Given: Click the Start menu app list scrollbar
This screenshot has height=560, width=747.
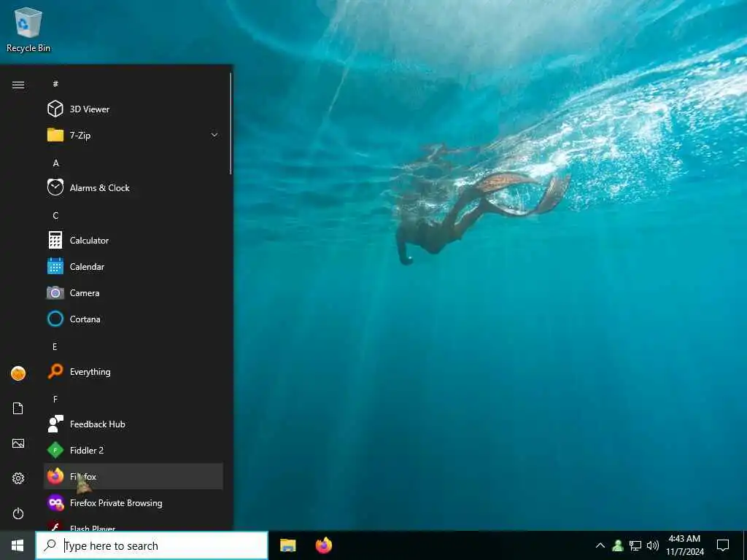Looking at the screenshot, I should coord(231,124).
